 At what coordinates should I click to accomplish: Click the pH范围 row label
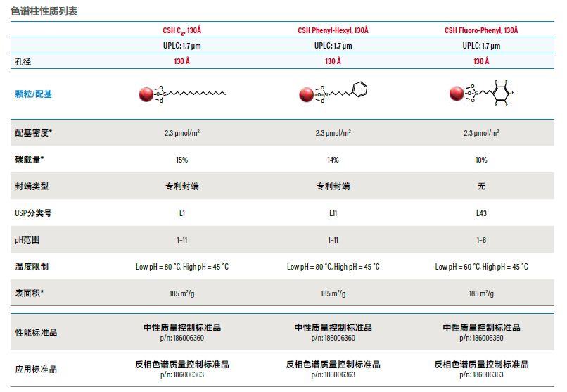point(27,240)
